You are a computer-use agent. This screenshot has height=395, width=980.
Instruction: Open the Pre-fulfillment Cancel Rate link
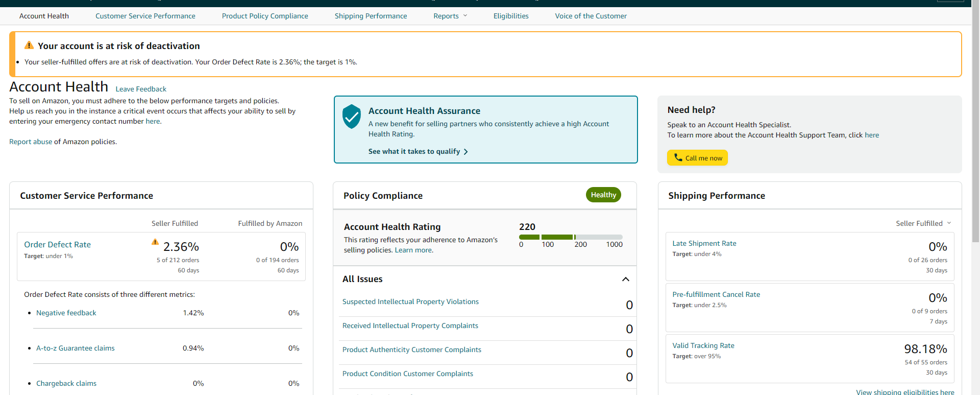click(716, 294)
